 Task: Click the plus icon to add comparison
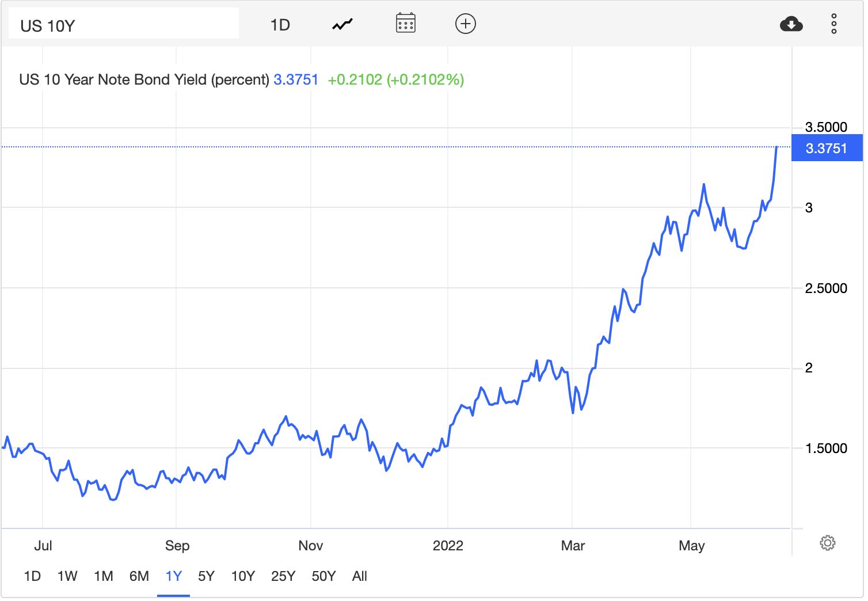coord(465,24)
